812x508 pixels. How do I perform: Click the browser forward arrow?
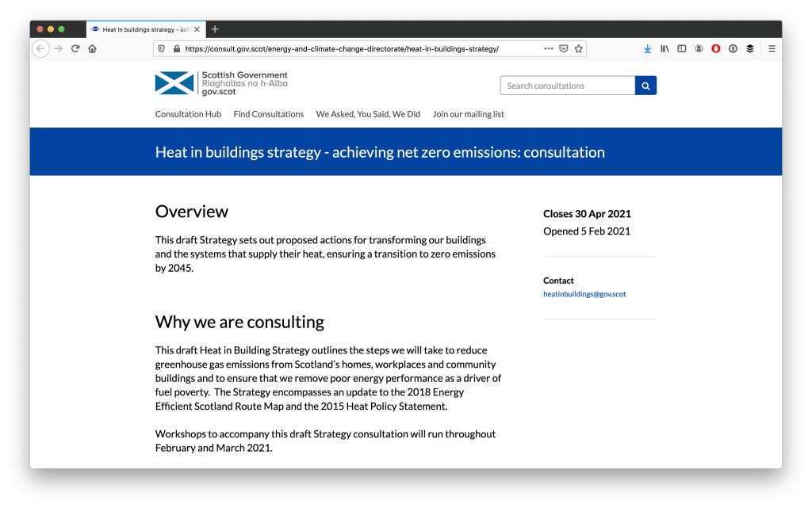58,48
